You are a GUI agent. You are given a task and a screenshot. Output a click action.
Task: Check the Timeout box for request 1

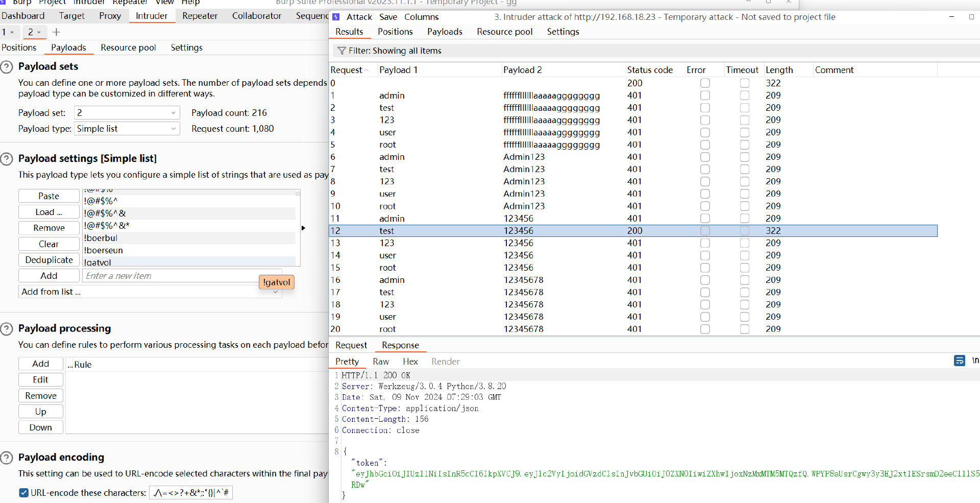[745, 95]
